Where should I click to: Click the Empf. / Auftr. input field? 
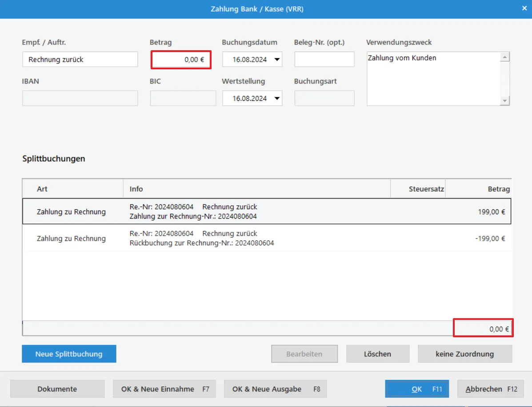[80, 60]
